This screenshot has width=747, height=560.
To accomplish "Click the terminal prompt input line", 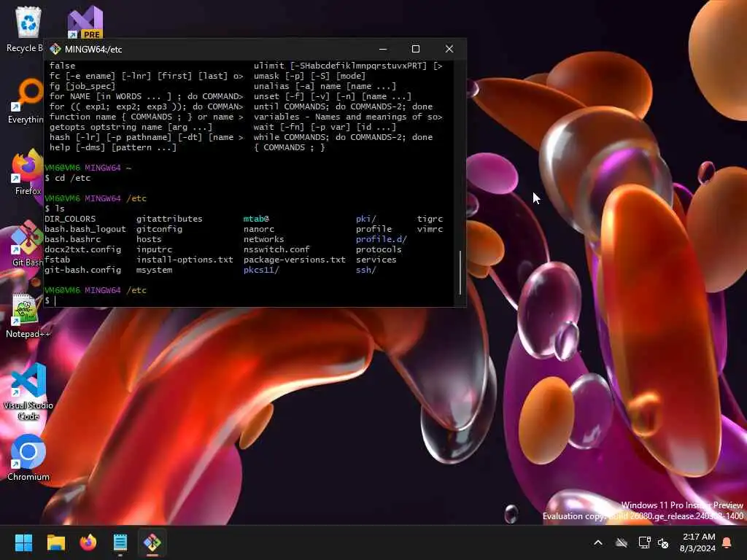I will click(249, 300).
